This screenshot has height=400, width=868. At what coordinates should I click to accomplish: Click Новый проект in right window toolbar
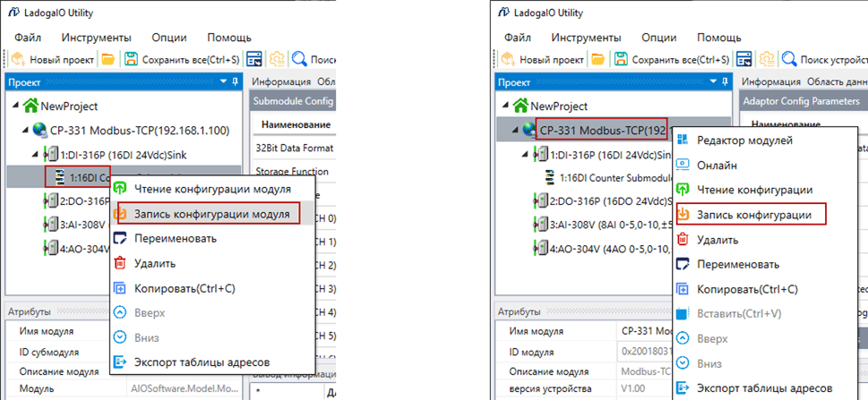pyautogui.click(x=543, y=59)
